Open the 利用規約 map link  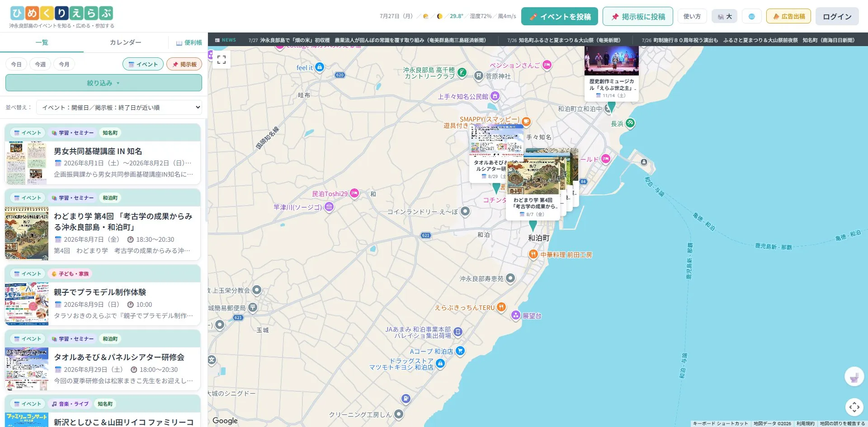coord(805,424)
